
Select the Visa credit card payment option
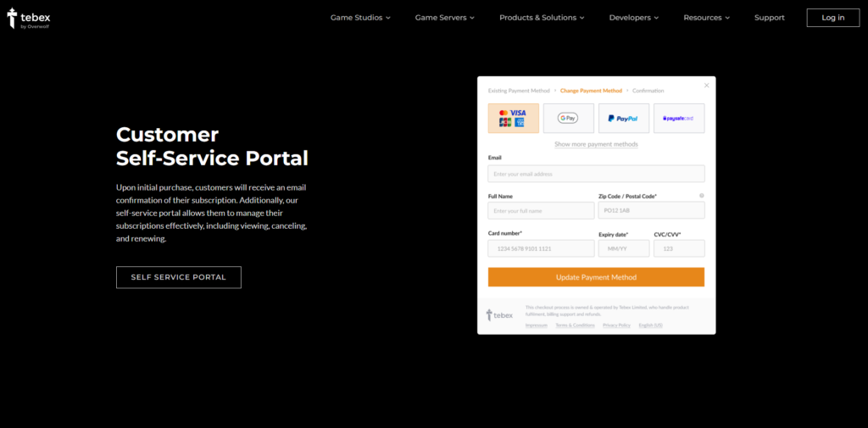click(x=513, y=118)
